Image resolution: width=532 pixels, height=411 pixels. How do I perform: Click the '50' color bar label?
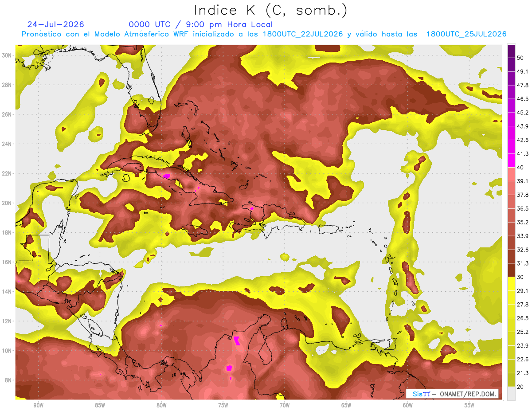520,57
